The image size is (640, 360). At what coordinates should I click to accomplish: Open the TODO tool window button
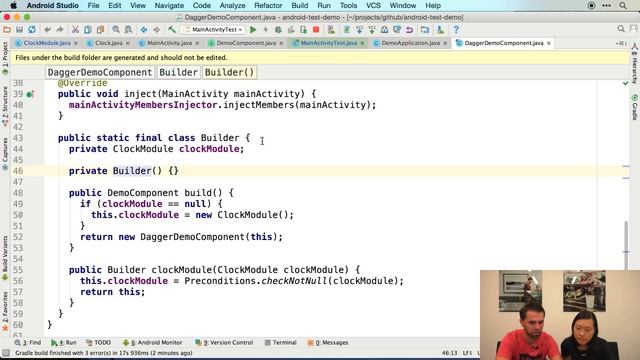coord(99,342)
